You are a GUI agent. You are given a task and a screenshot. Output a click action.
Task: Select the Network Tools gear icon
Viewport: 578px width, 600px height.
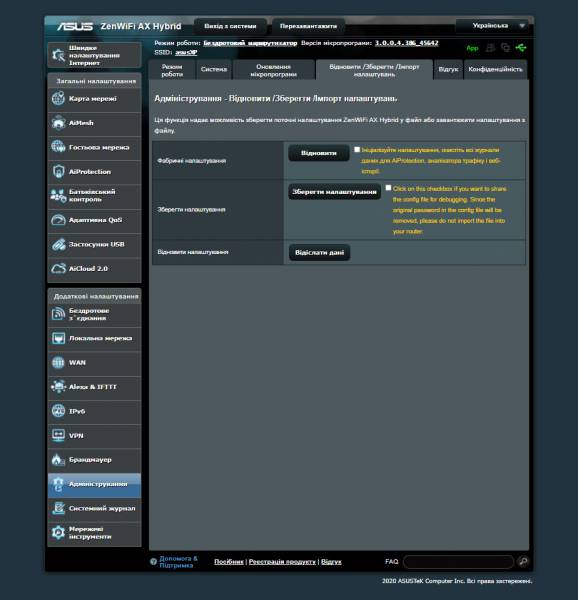(58, 533)
